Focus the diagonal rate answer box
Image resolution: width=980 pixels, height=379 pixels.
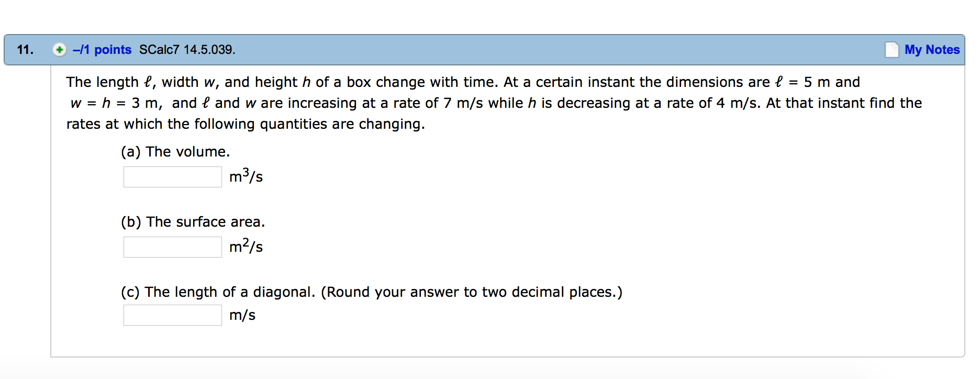coord(172,315)
